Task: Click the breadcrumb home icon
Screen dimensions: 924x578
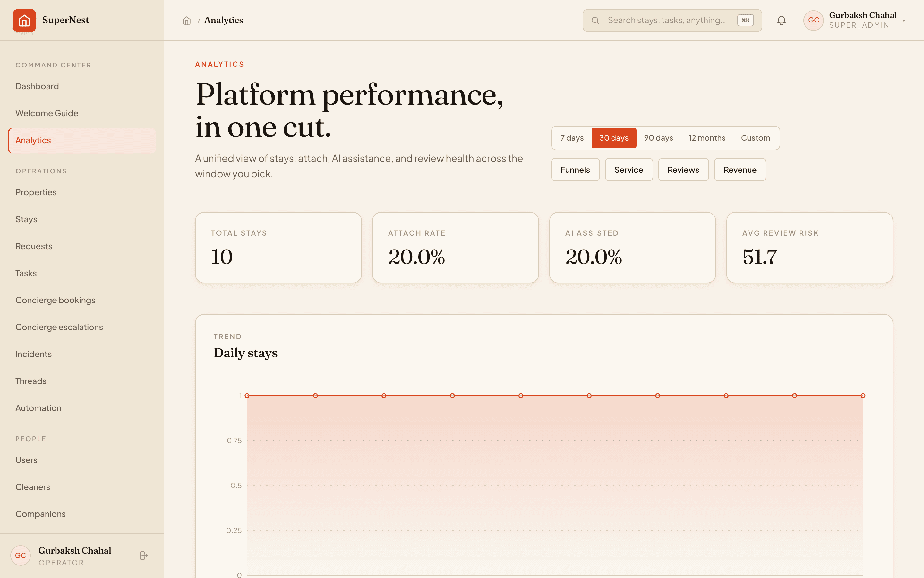Action: 187,21
